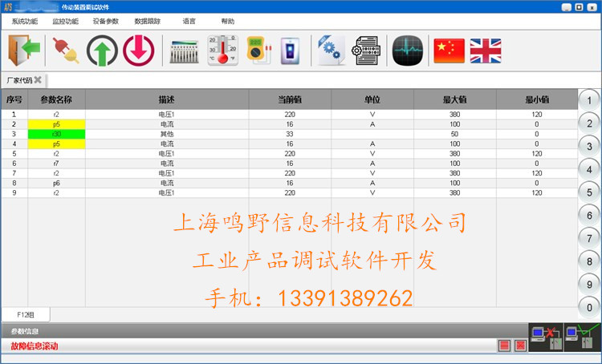Click round number button 4
The image size is (602, 364).
pos(589,169)
